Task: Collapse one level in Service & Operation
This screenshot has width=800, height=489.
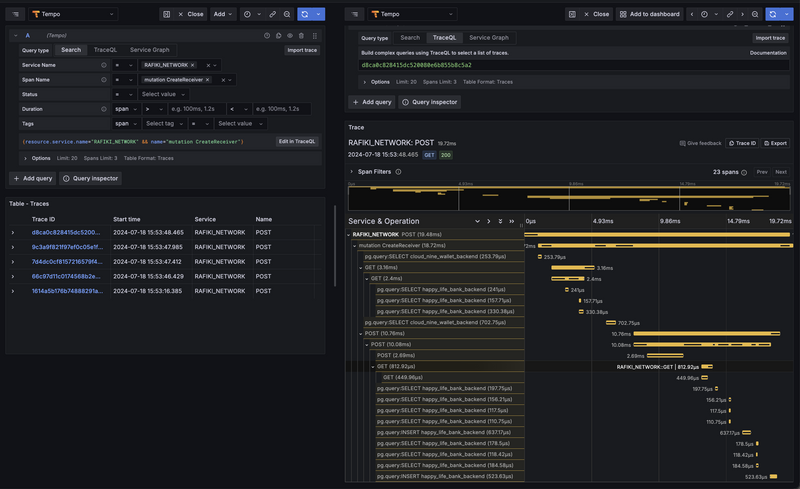Action: pyautogui.click(x=489, y=222)
